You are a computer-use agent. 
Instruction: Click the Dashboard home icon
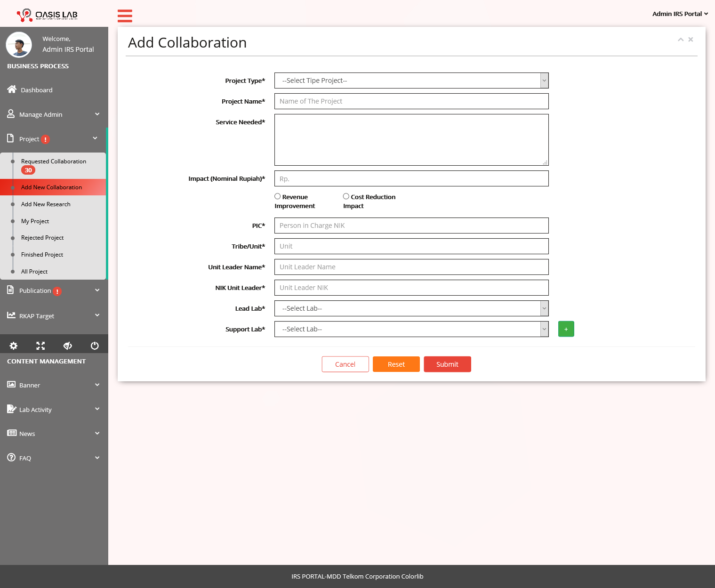12,89
